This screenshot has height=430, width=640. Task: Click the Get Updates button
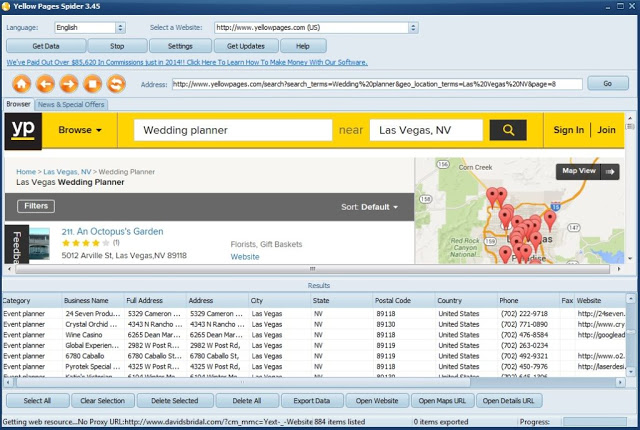pyautogui.click(x=246, y=46)
